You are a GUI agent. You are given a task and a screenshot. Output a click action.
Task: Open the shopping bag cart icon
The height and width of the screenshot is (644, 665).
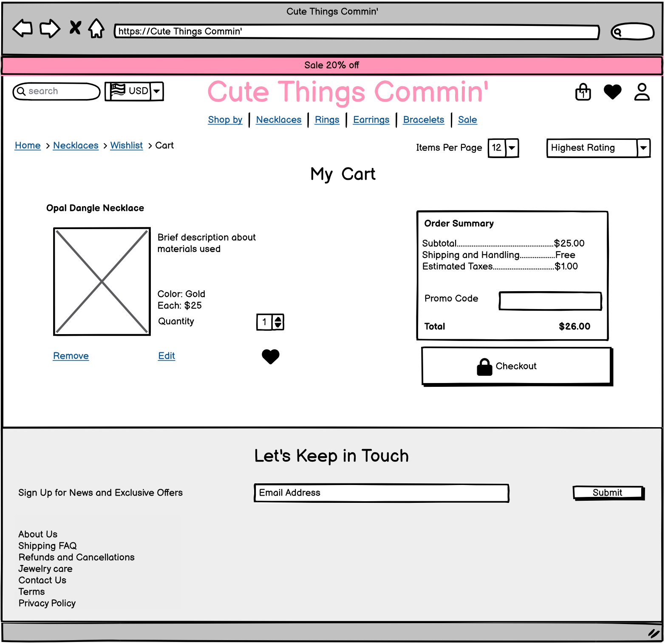click(583, 92)
